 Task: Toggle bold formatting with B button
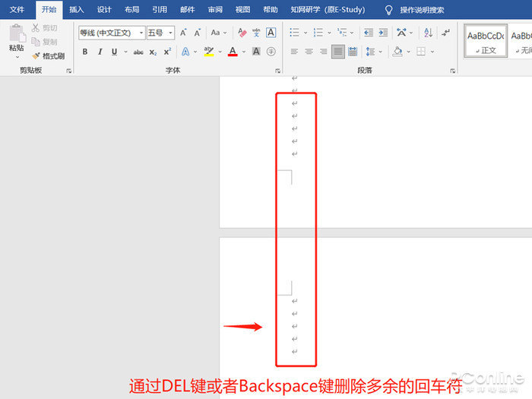coord(84,52)
